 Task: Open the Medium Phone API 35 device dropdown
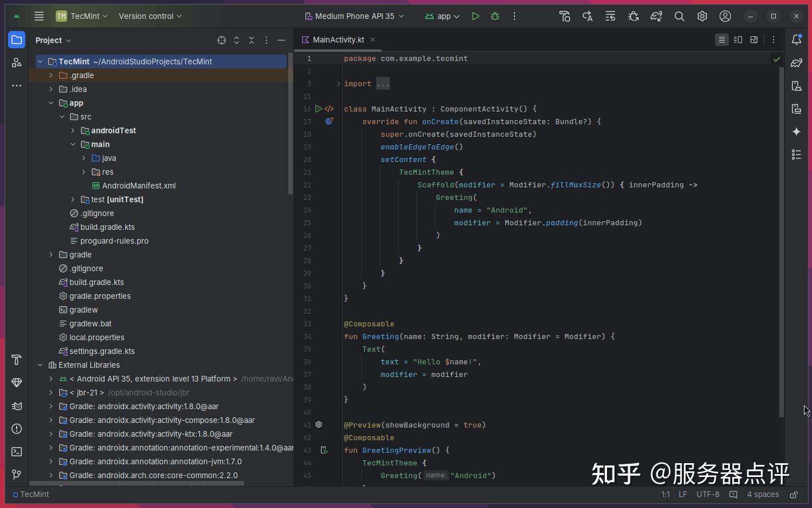(x=354, y=16)
